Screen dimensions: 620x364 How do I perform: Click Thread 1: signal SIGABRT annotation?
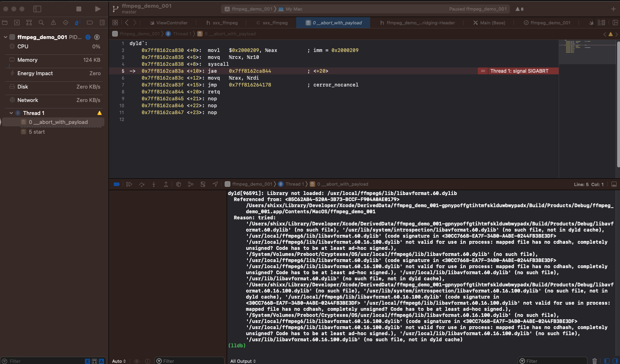point(518,71)
